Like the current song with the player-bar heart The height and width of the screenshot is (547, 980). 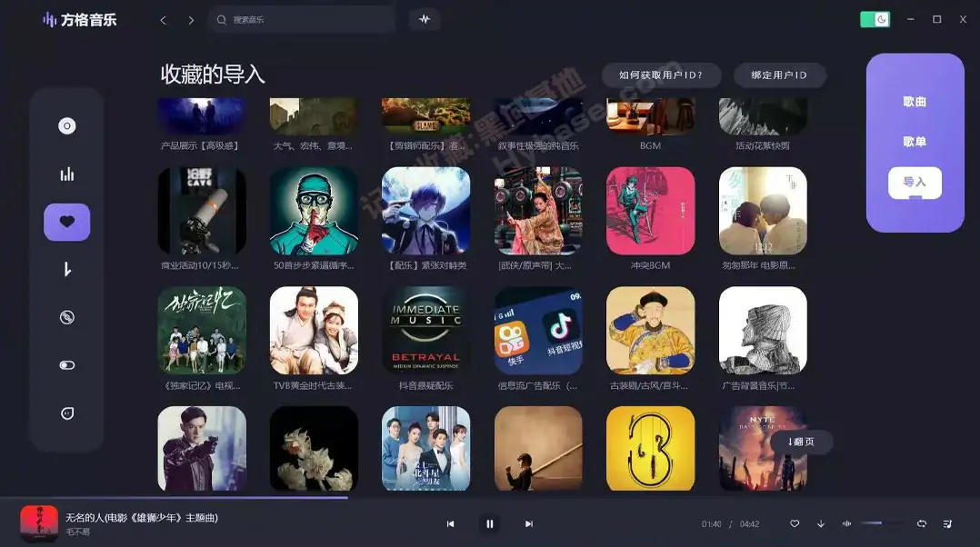point(795,523)
